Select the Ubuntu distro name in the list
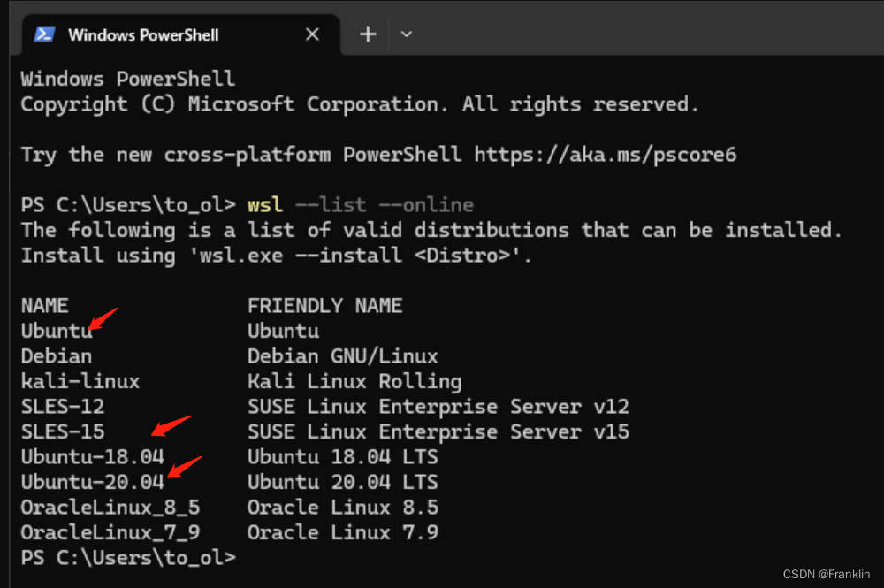The height and width of the screenshot is (588, 884). click(56, 330)
